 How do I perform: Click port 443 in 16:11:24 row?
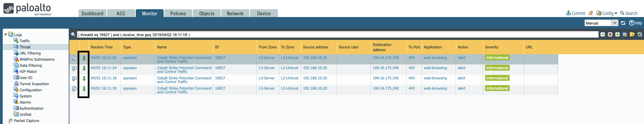point(412,68)
